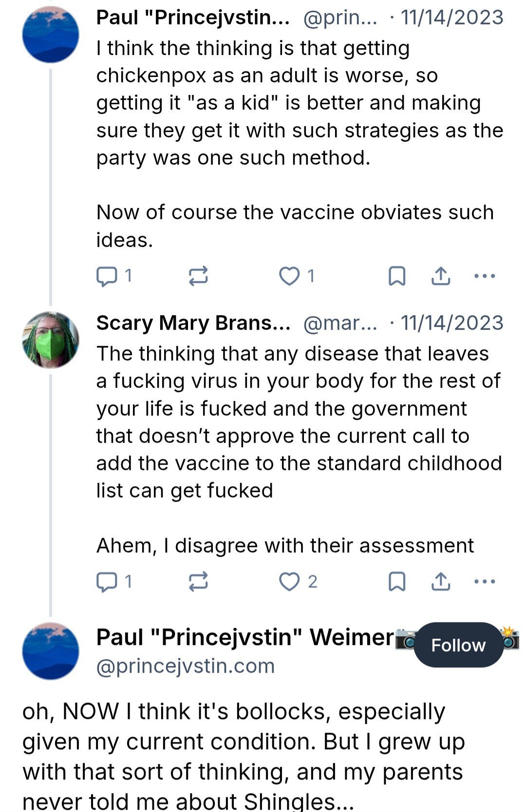Repost Scary Mary's vaccine post
The image size is (526, 812).
coord(198,581)
